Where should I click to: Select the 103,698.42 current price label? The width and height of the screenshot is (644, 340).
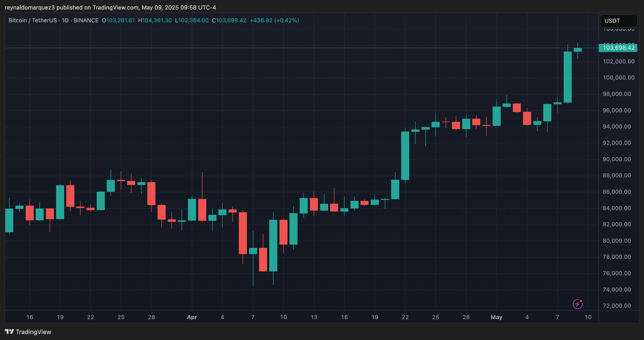coord(618,48)
